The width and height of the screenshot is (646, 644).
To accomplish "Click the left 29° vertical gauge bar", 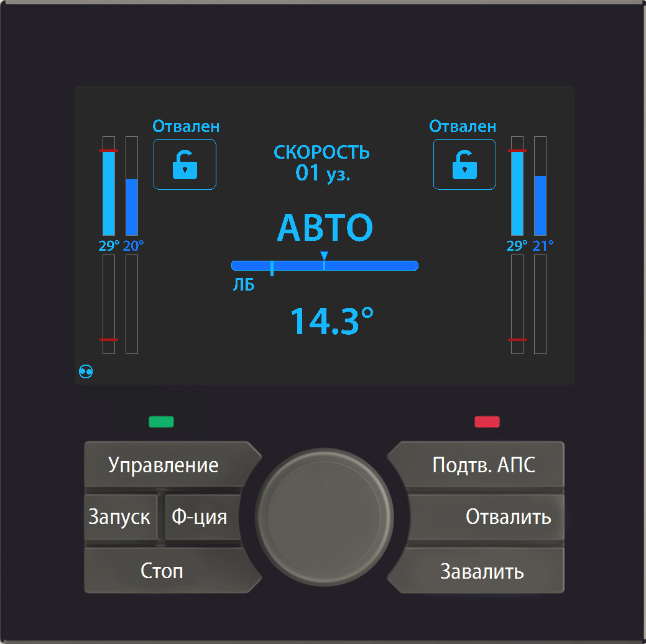I will (109, 193).
